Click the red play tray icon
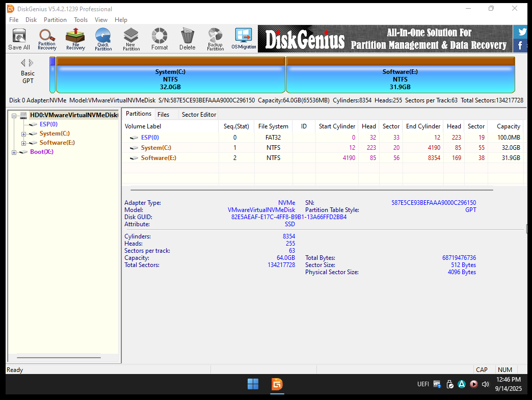Viewport: 532px width, 400px height. pyautogui.click(x=473, y=384)
